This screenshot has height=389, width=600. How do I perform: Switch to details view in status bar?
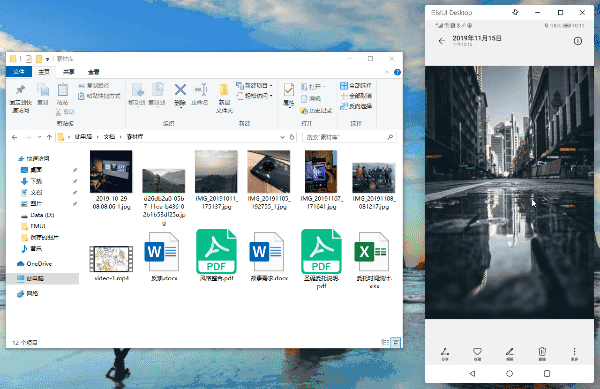click(385, 342)
